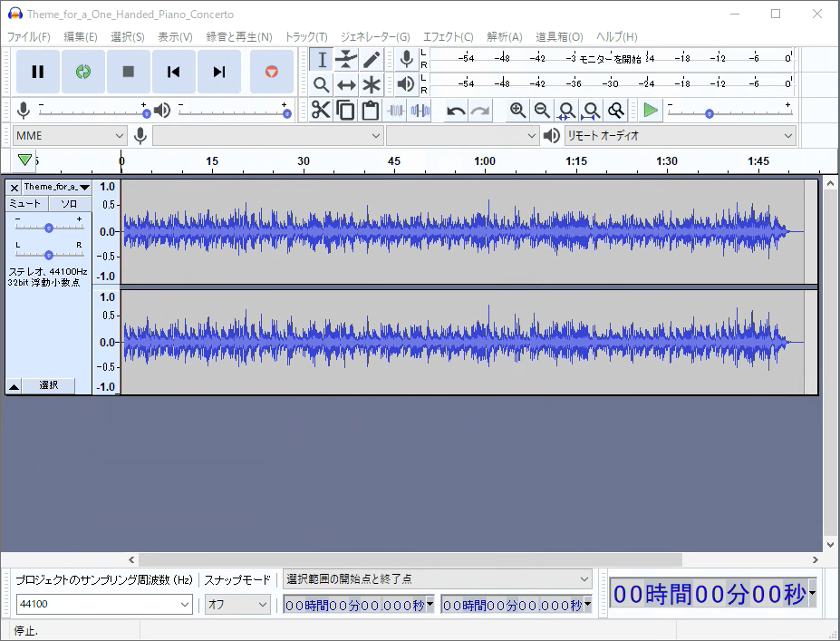Close the track with the X button
This screenshot has height=641, width=840.
point(14,188)
